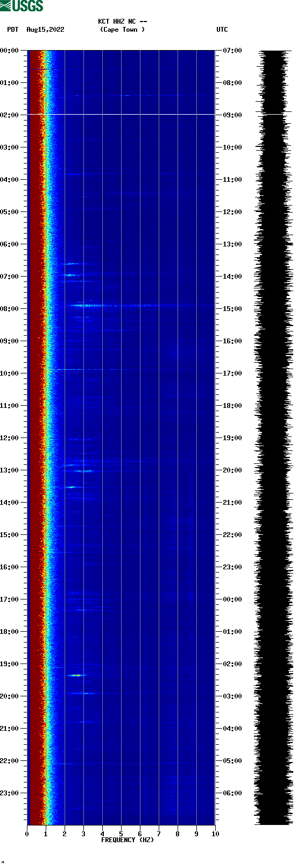Viewport: 297px width, 868px height.
Task: Click the white data gap line at 02:00 PDT
Action: click(x=121, y=114)
